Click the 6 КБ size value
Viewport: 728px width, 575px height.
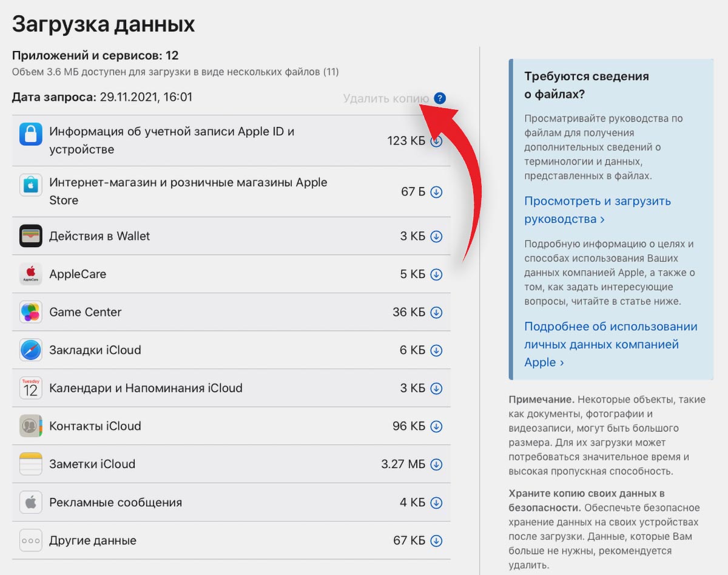[x=413, y=350]
